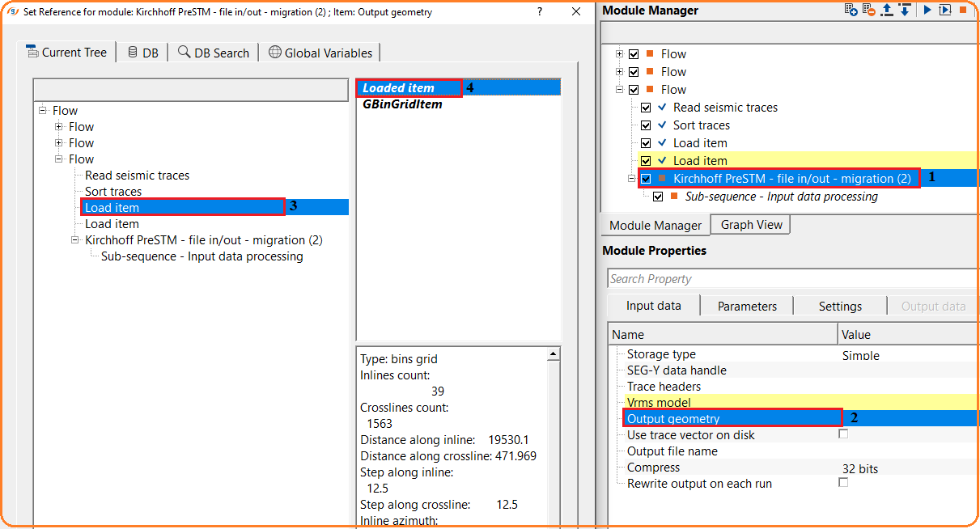Image resolution: width=980 pixels, height=529 pixels.
Task: Click the help question mark in dialog title bar
Action: [540, 12]
